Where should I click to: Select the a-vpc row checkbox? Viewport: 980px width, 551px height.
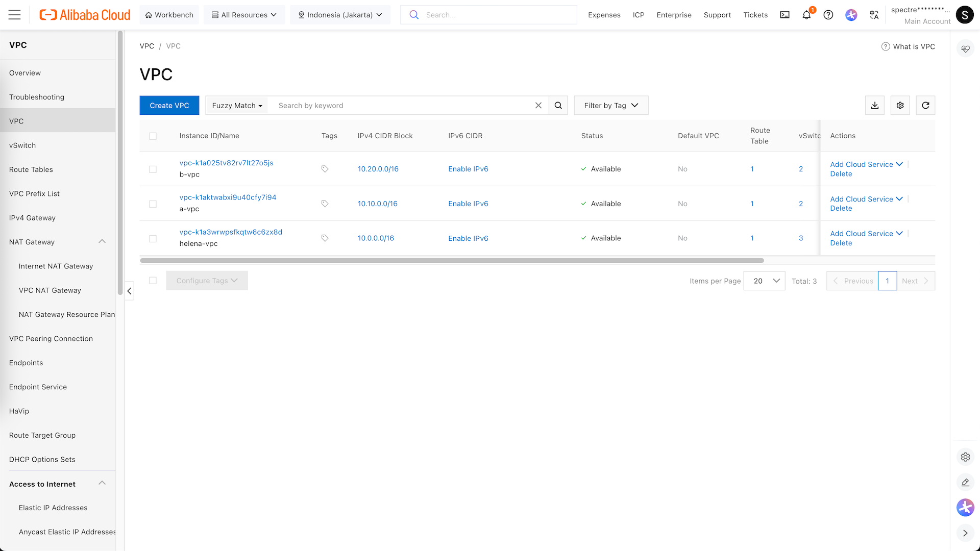(x=153, y=204)
